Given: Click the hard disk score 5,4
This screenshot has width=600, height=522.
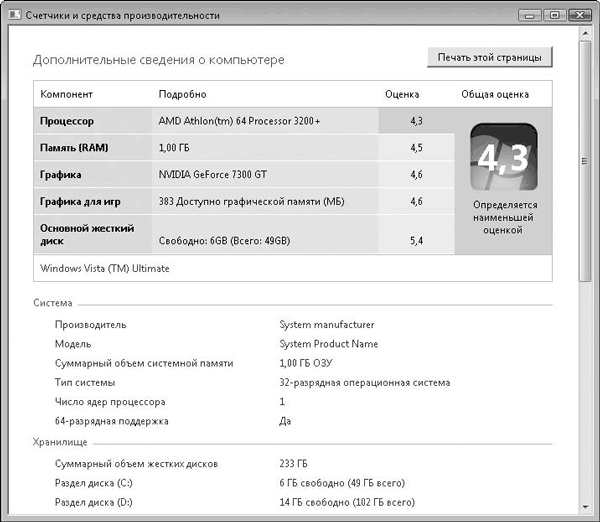Looking at the screenshot, I should pyautogui.click(x=417, y=241).
